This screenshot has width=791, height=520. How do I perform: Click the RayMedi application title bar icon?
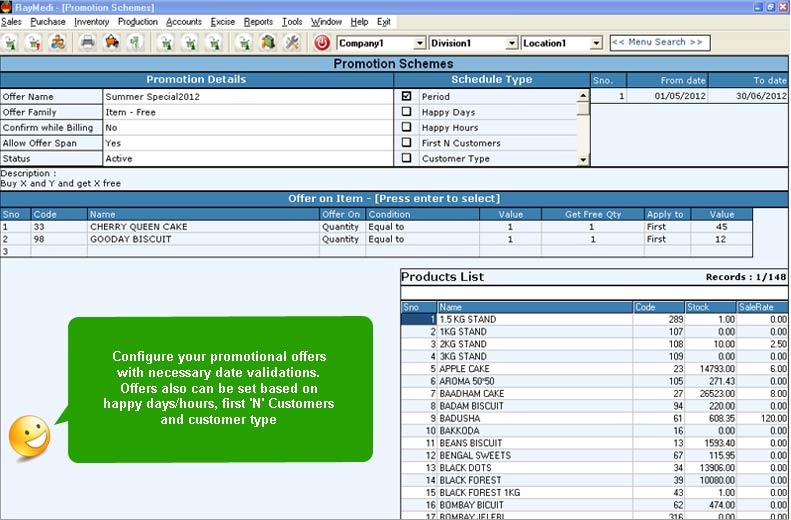click(x=6, y=7)
